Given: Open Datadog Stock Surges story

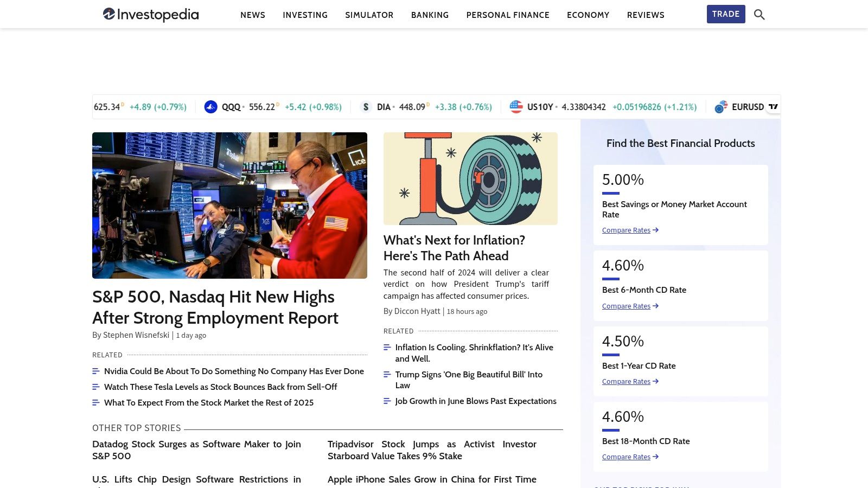Looking at the screenshot, I should [196, 450].
